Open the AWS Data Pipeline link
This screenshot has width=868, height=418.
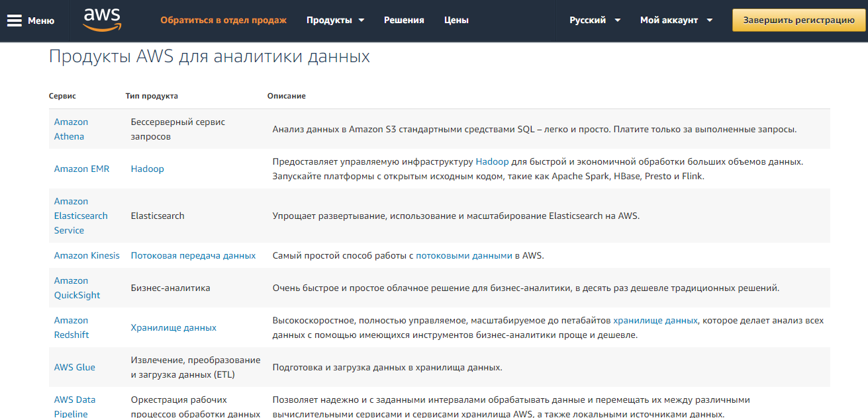pos(74,407)
